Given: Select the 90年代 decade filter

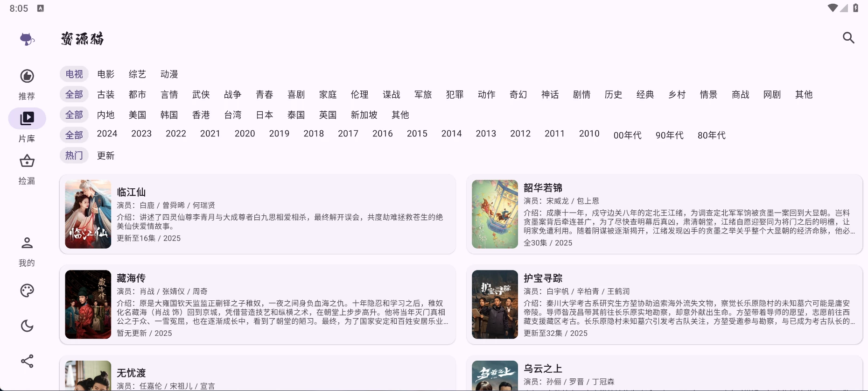Looking at the screenshot, I should point(669,135).
